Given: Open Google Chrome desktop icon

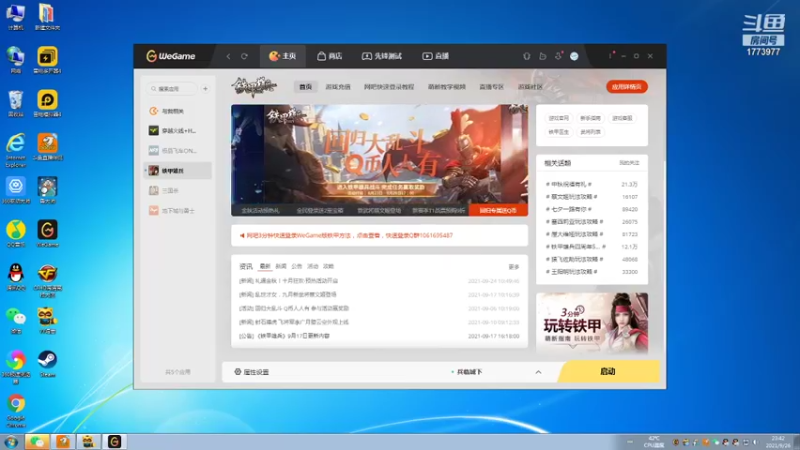Looking at the screenshot, I should point(16,411).
